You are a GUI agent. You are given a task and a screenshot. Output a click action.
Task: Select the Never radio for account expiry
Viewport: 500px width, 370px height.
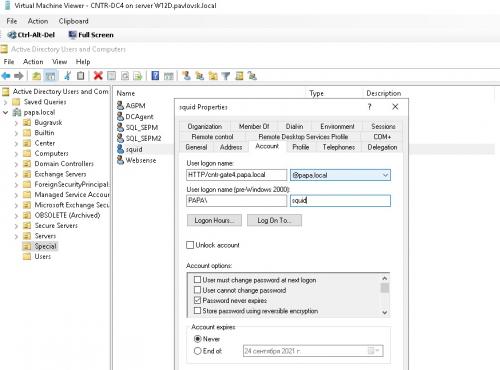coord(197,339)
